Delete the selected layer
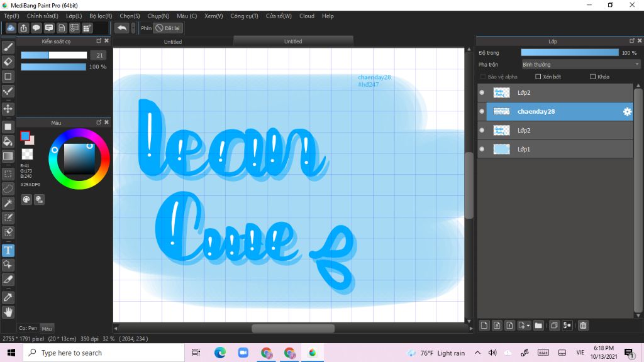This screenshot has height=362, width=644. [583, 326]
